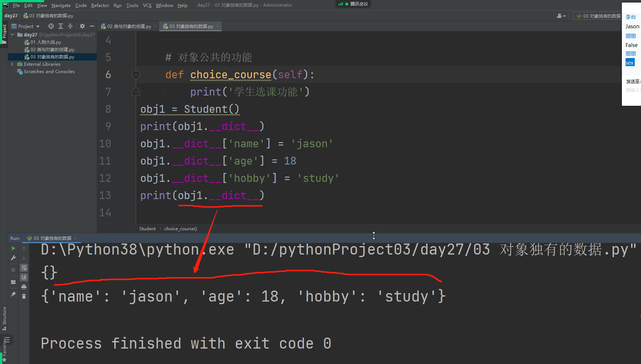Click Student in editor breadcrumb
Viewport: 641px width, 364px height.
[147, 229]
